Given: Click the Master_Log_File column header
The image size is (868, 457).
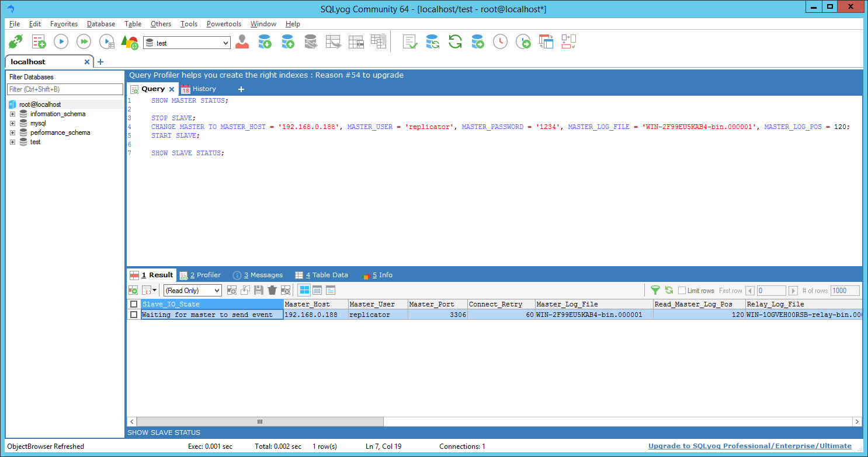Looking at the screenshot, I should click(594, 304).
